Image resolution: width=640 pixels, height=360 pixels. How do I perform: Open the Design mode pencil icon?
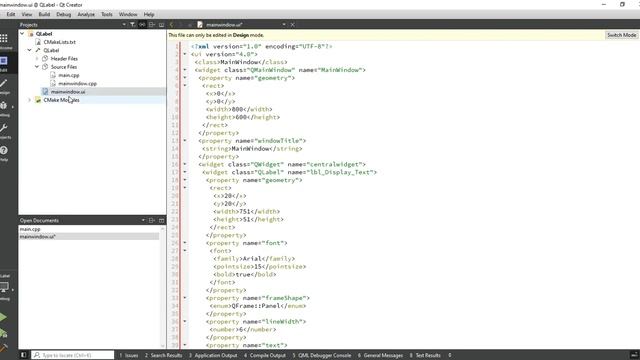4,83
